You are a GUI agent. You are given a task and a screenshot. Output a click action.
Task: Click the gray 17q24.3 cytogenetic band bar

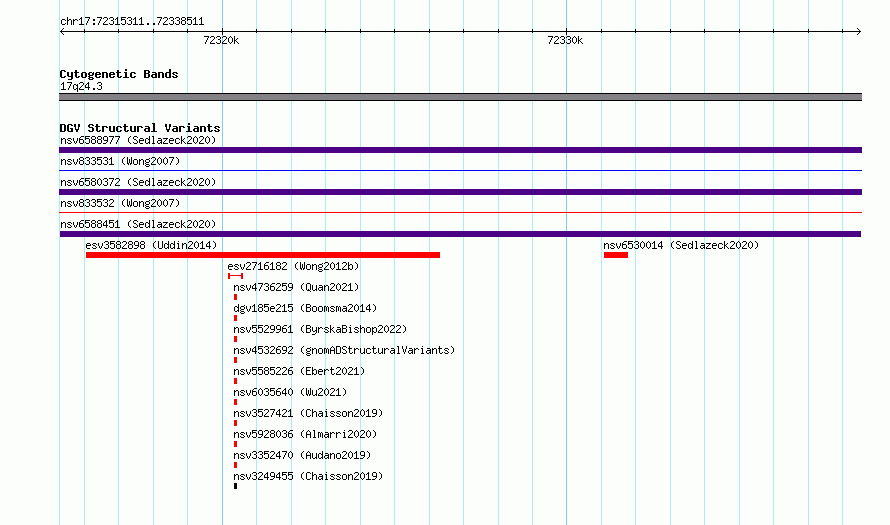pos(460,97)
